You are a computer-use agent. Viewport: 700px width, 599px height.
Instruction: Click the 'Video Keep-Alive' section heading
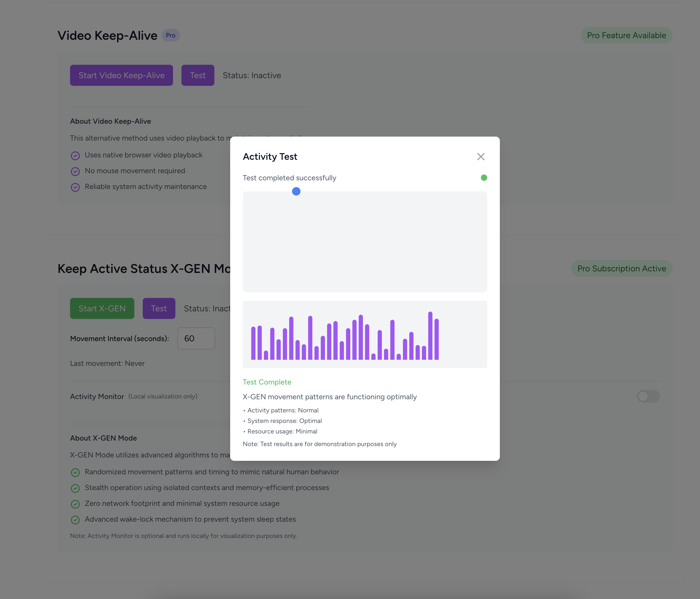[107, 36]
